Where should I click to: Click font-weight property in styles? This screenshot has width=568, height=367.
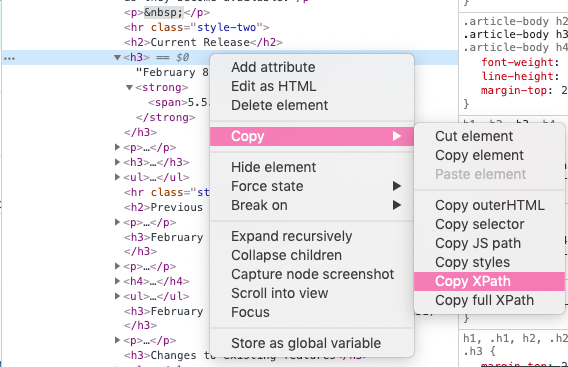click(x=517, y=62)
